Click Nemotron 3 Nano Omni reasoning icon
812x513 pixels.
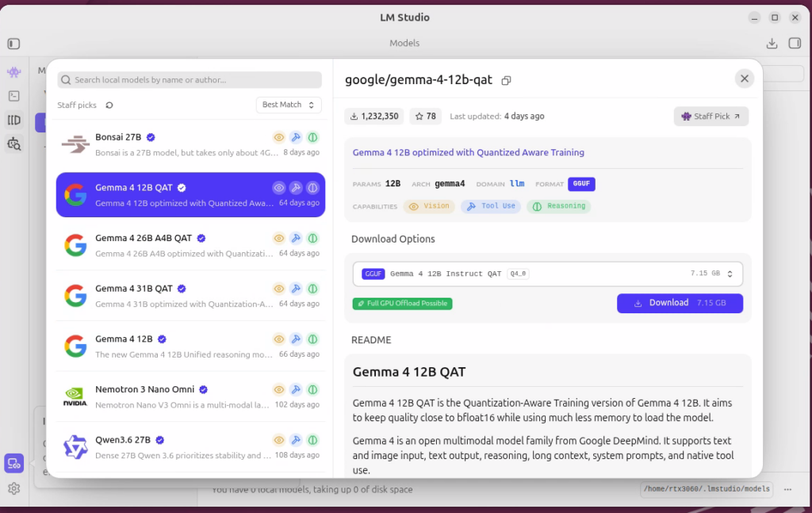(312, 389)
